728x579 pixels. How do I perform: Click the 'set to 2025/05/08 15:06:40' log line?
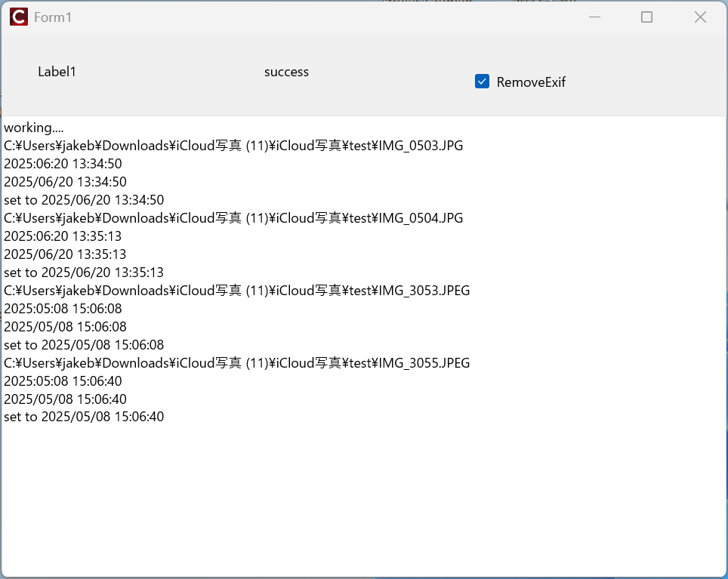point(84,417)
